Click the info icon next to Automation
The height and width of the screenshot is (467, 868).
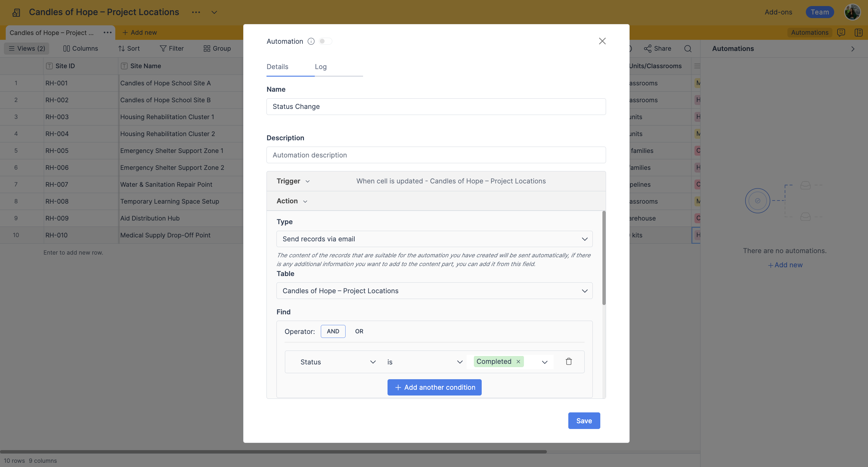pyautogui.click(x=311, y=41)
